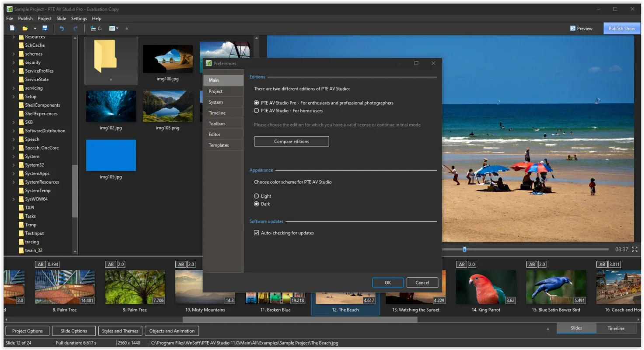
Task: Click the triangle expander left of the Slides tab
Action: click(x=548, y=329)
